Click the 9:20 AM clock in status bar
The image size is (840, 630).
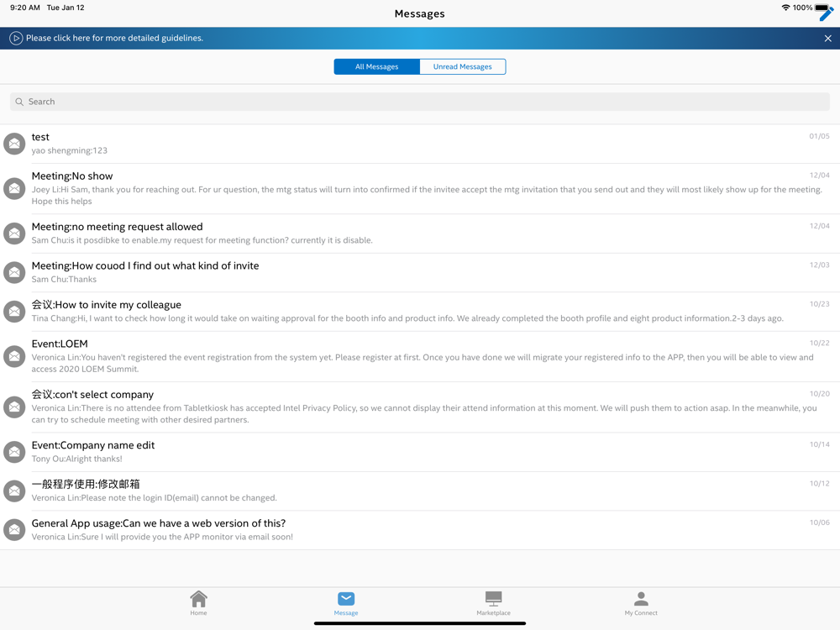[25, 8]
